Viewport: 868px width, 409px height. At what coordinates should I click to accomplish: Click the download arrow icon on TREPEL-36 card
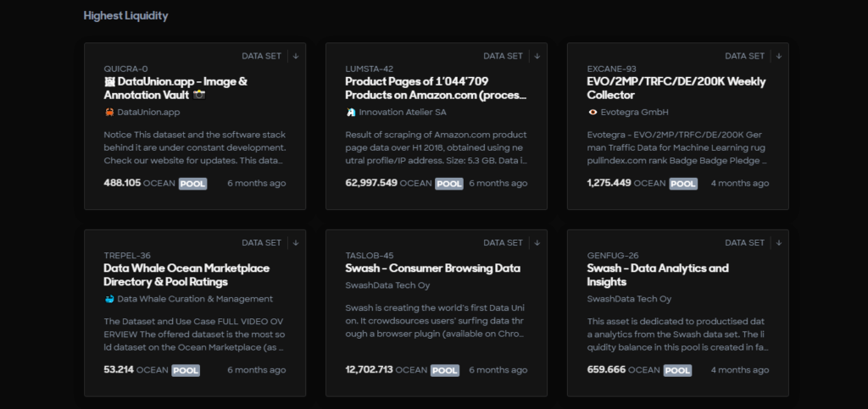[296, 243]
